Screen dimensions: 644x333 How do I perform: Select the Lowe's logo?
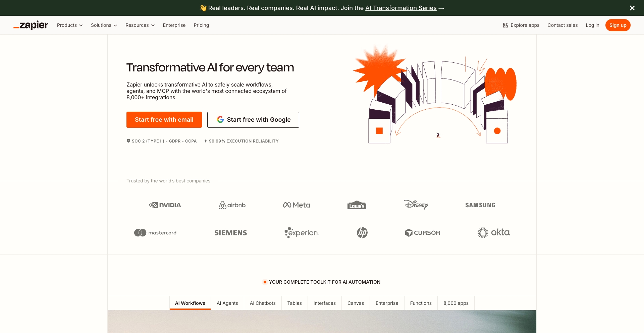pyautogui.click(x=357, y=205)
